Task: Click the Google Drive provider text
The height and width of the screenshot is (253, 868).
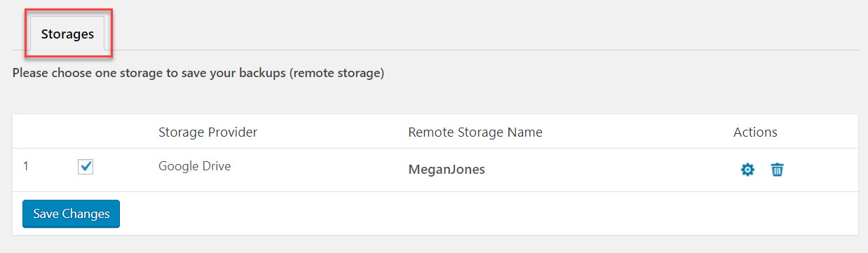Action: (194, 166)
